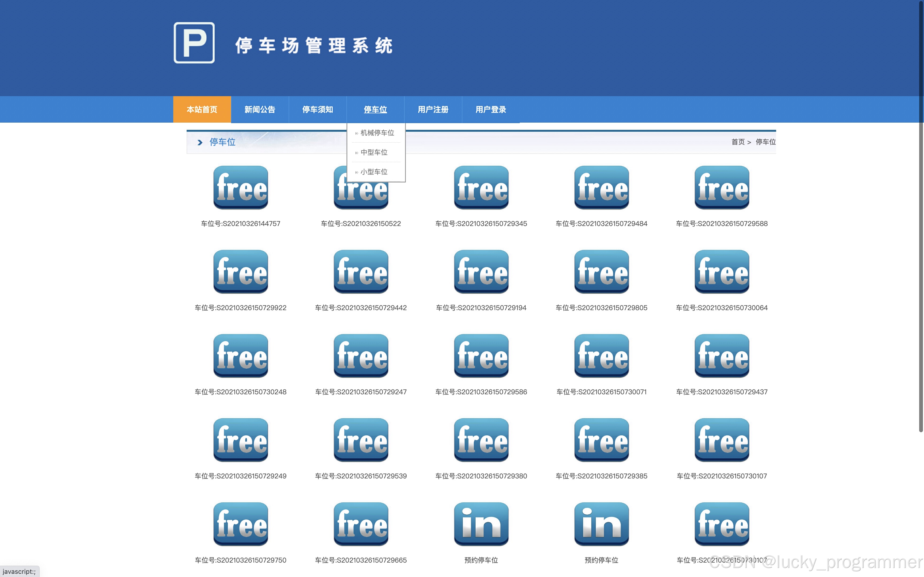Open free spot icon S20210326150729586

pyautogui.click(x=481, y=356)
